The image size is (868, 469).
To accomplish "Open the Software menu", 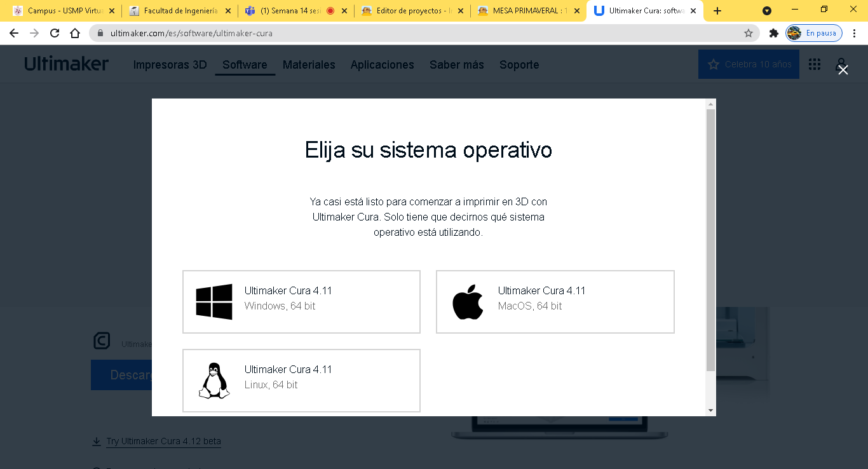I will coord(245,65).
